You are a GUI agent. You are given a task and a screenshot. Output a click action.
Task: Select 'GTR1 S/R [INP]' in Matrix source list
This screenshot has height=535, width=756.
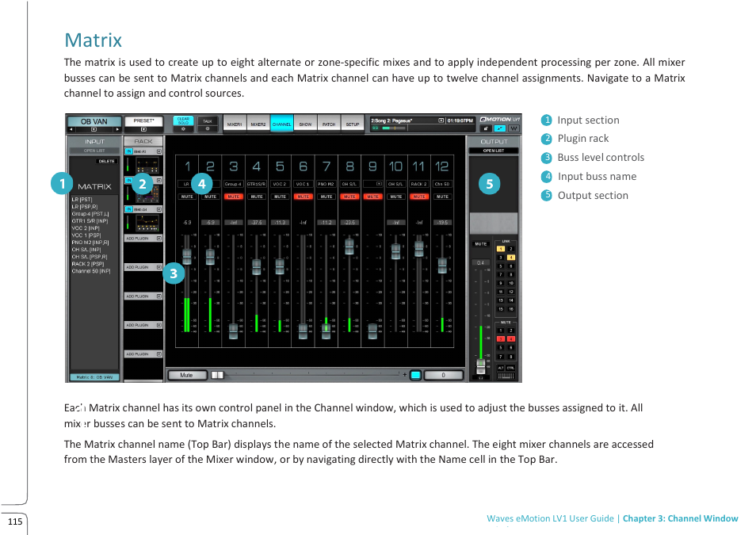coord(90,221)
